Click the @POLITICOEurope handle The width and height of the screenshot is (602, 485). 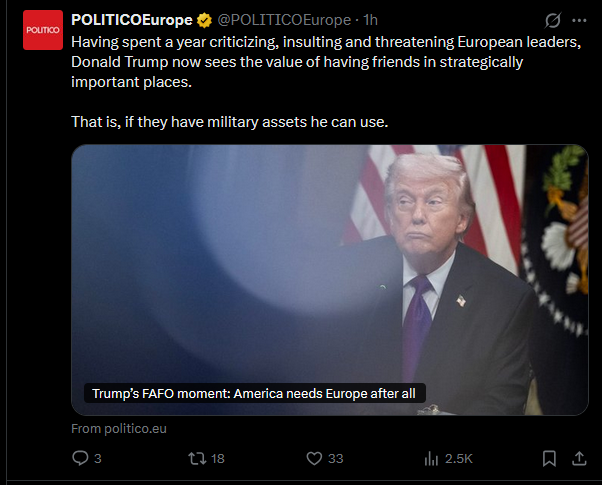click(x=284, y=20)
